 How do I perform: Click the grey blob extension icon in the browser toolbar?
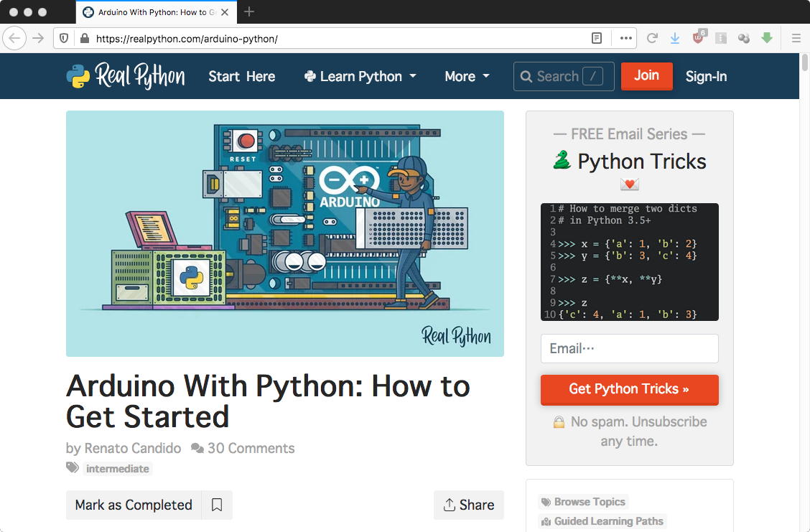(x=744, y=38)
